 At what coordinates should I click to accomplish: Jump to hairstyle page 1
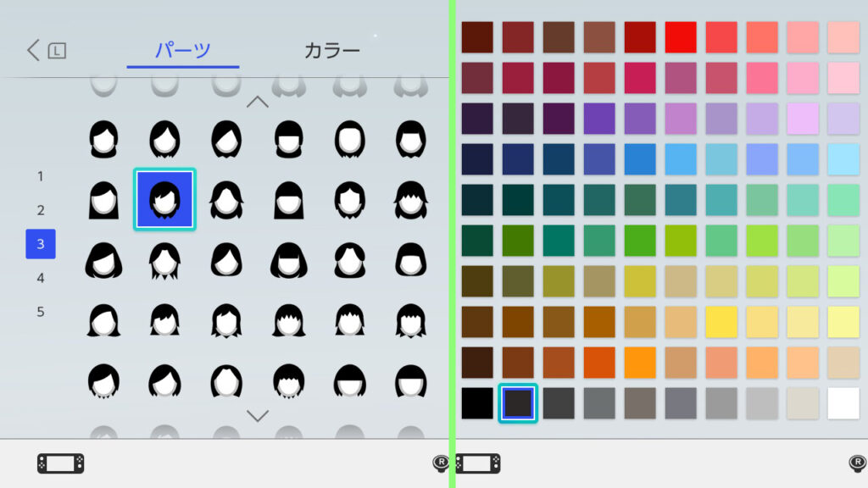coord(41,176)
